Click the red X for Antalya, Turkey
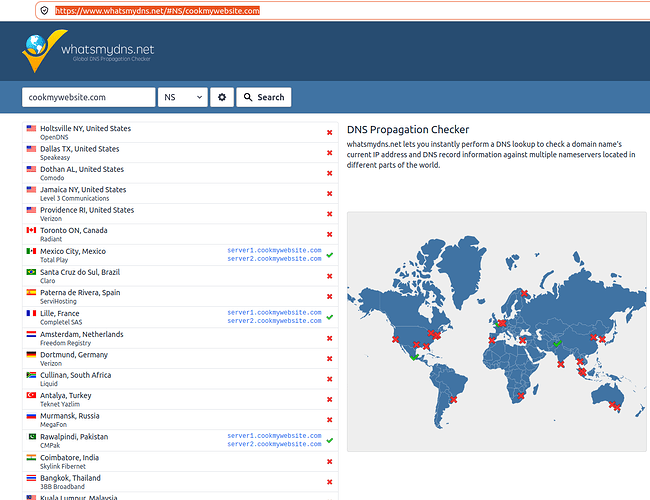650x500 pixels. 330,399
